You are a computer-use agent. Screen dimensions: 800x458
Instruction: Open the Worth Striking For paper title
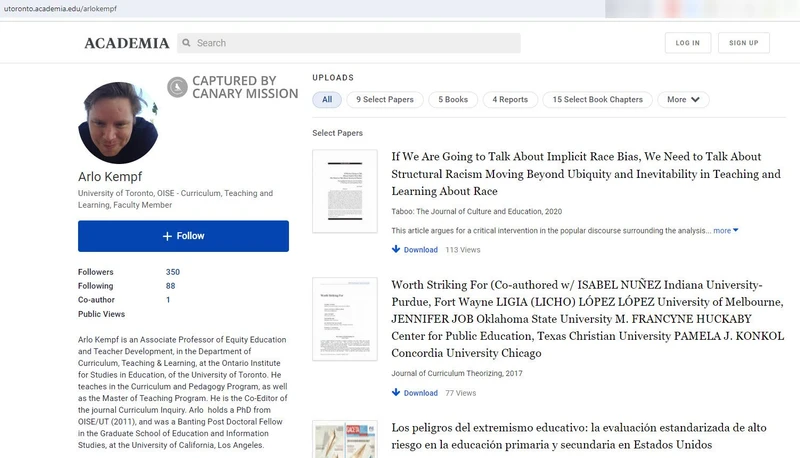click(x=587, y=319)
